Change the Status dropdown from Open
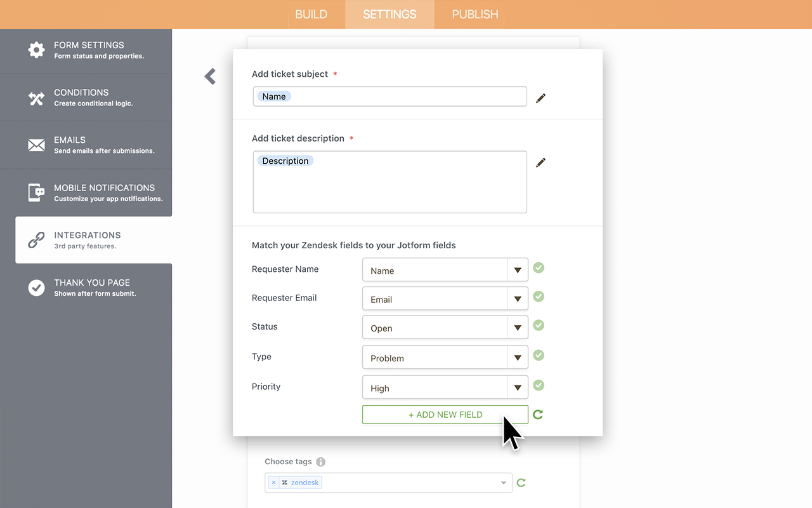The height and width of the screenshot is (508, 812). [x=517, y=328]
